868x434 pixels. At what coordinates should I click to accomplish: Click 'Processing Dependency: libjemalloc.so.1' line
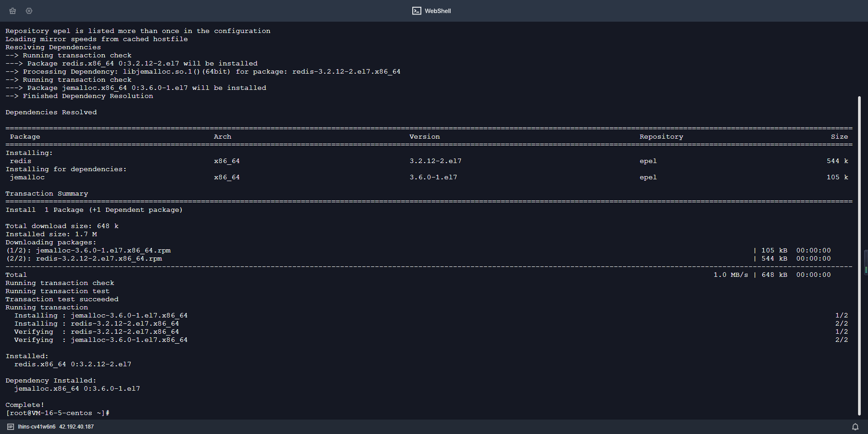[203, 72]
